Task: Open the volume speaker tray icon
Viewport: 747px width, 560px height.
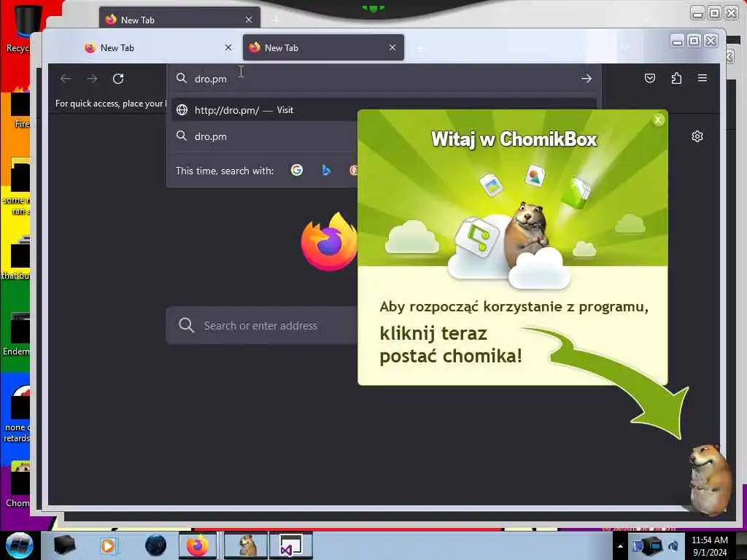Action: (x=673, y=546)
